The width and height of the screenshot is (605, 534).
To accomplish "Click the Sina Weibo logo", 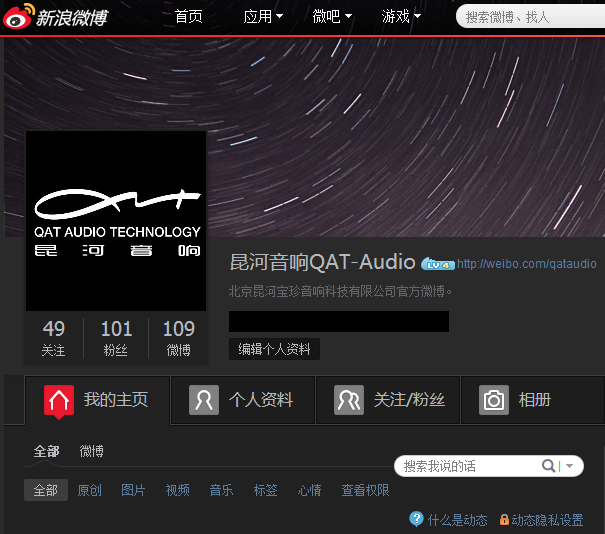I will click(56, 16).
